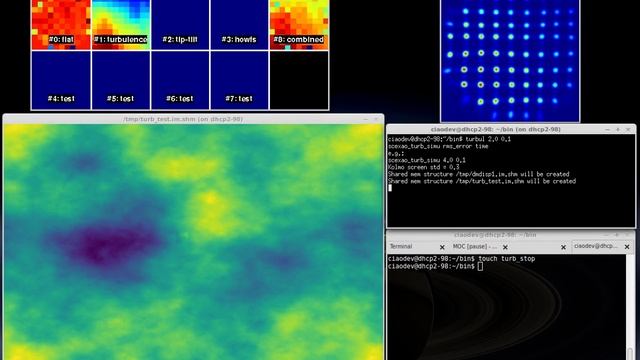
Task: Minimize the turb_test.im.shm window
Action: 366,119
